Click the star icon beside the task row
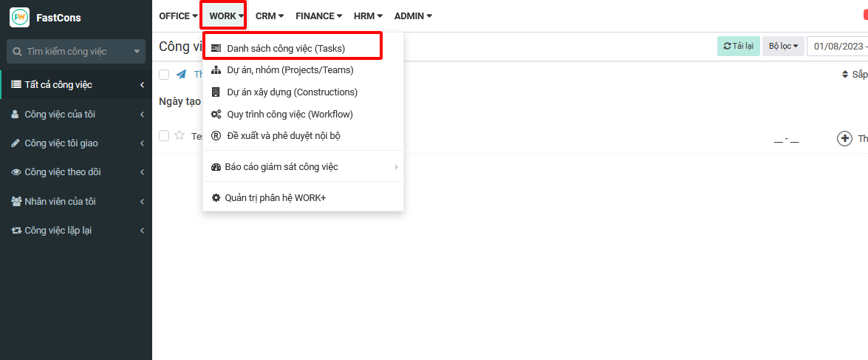 click(180, 135)
